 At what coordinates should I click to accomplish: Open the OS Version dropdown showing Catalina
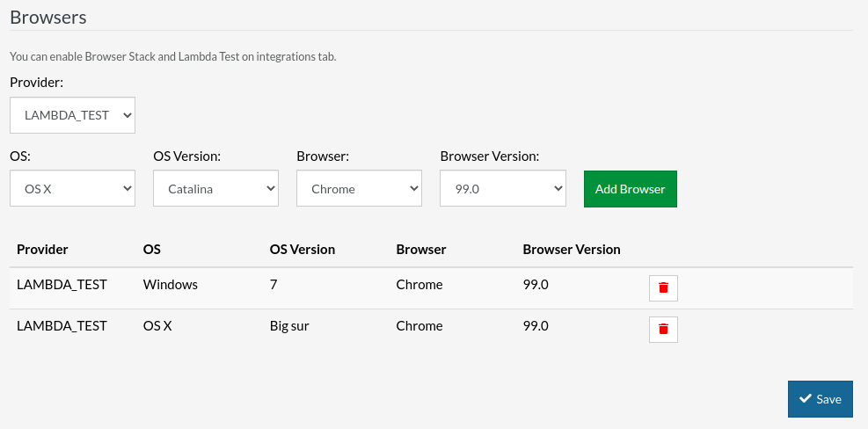215,189
